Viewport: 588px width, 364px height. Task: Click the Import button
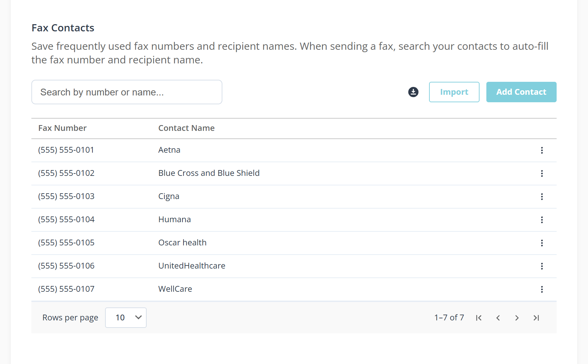click(x=454, y=92)
